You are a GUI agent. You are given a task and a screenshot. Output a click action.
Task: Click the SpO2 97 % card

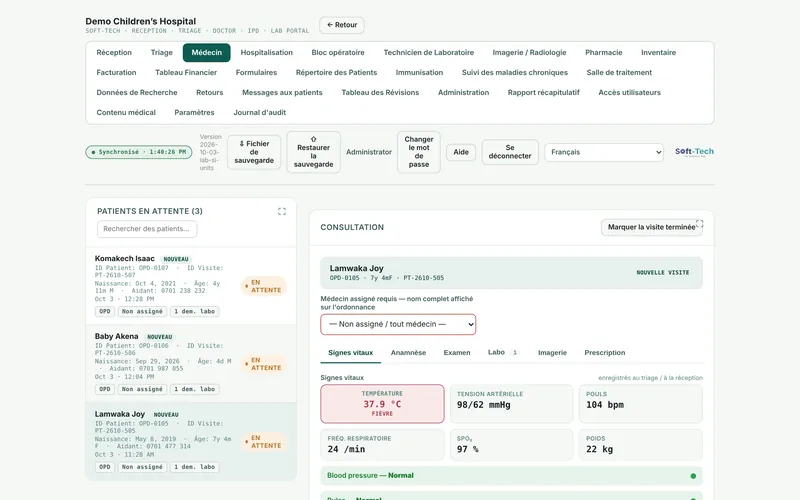tap(511, 444)
